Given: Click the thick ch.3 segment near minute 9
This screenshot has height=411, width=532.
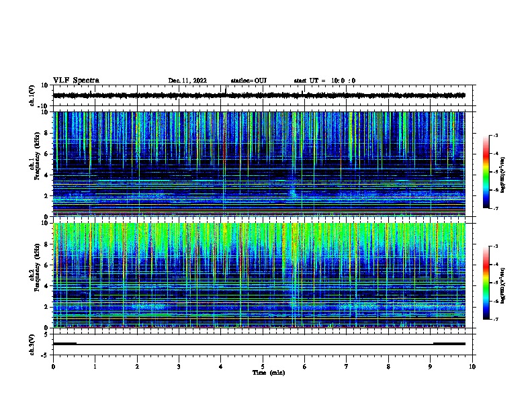Looking at the screenshot, I should 449,344.
